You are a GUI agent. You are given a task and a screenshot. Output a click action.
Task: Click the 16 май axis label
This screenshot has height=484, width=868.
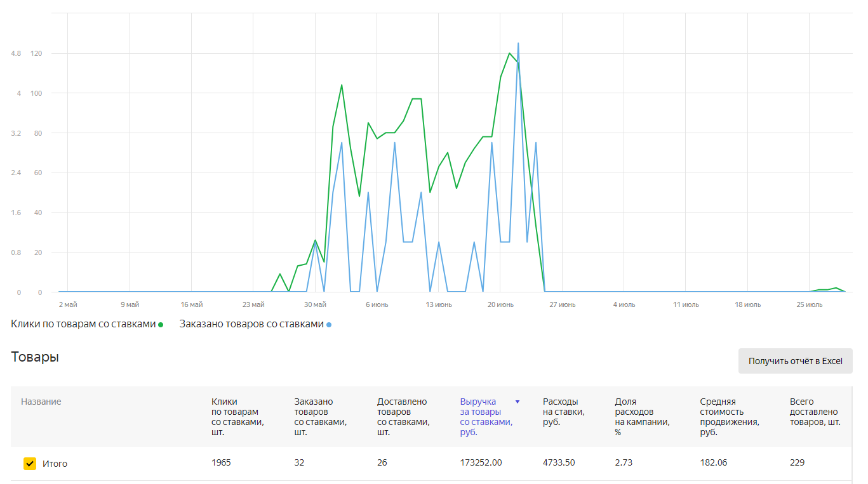[191, 305]
